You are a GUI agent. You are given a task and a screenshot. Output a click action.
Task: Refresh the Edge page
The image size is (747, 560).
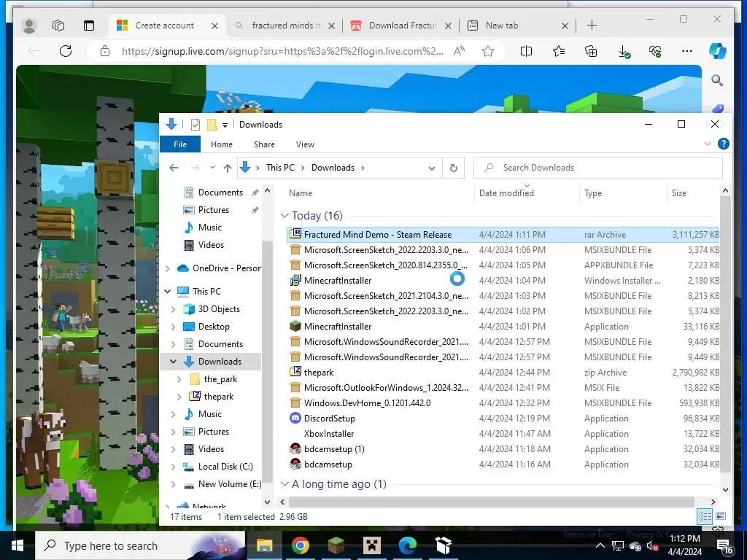[66, 51]
